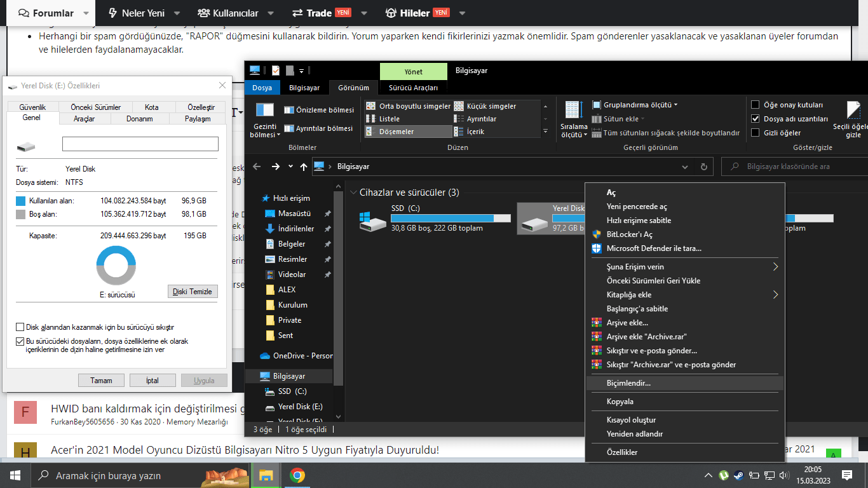Click İptal in the properties dialog
This screenshot has width=868, height=488.
[x=153, y=381]
